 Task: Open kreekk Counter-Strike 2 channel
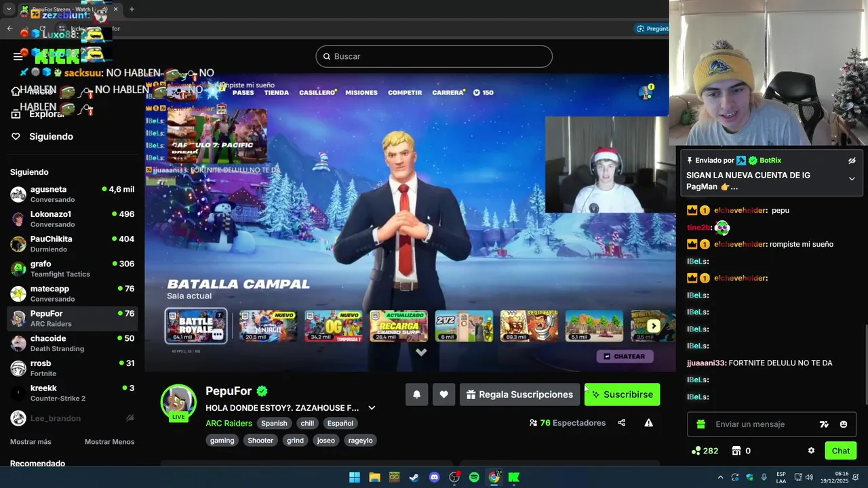(73, 393)
